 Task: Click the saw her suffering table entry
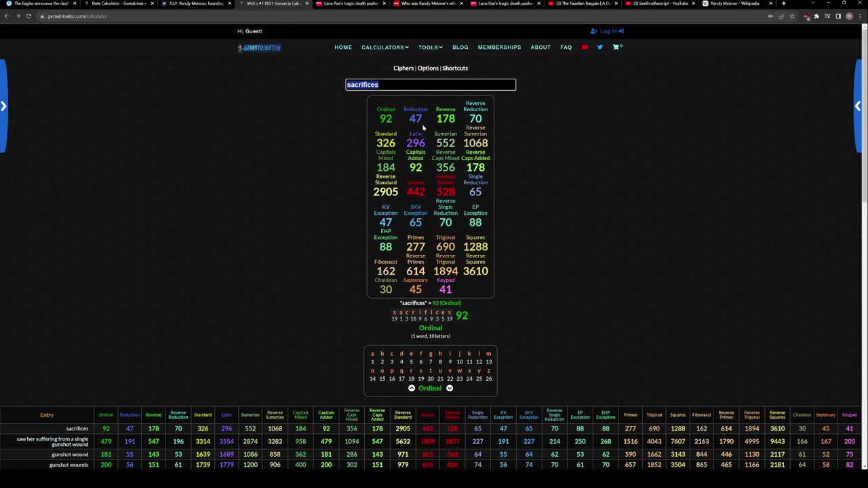(x=52, y=441)
